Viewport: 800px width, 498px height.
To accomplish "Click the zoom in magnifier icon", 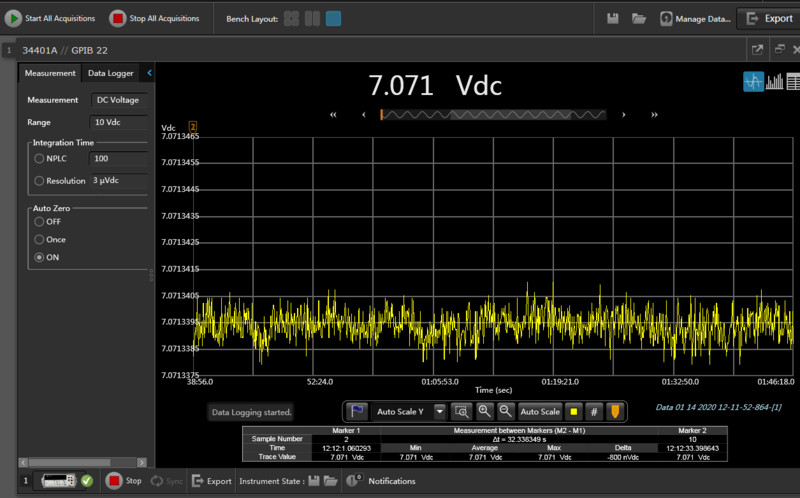I will [484, 411].
